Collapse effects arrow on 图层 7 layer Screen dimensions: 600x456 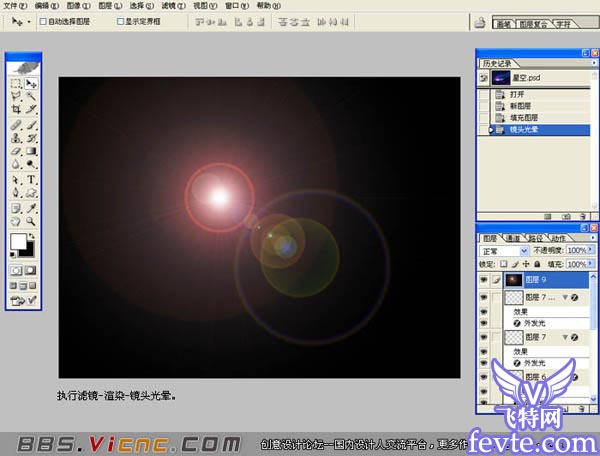point(564,339)
